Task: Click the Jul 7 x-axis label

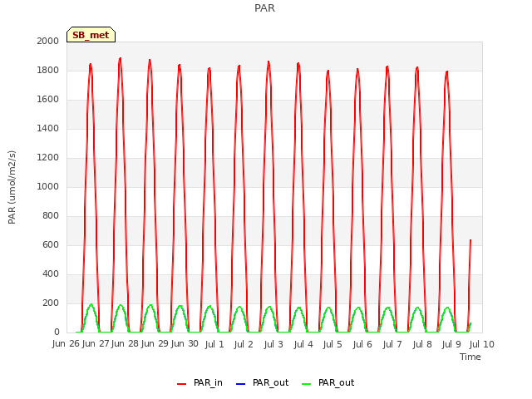Action: (392, 345)
